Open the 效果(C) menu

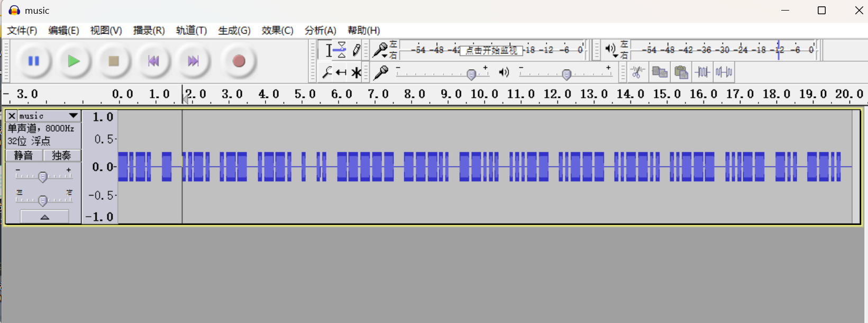click(x=277, y=31)
